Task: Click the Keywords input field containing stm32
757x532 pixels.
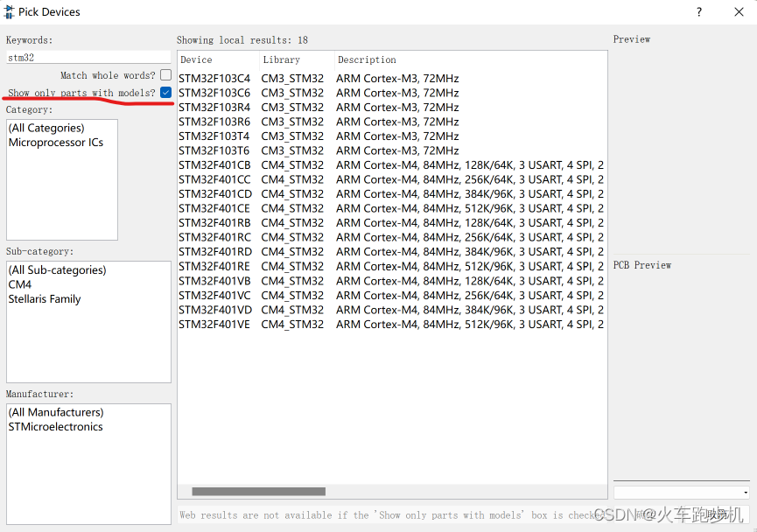Action: click(88, 58)
